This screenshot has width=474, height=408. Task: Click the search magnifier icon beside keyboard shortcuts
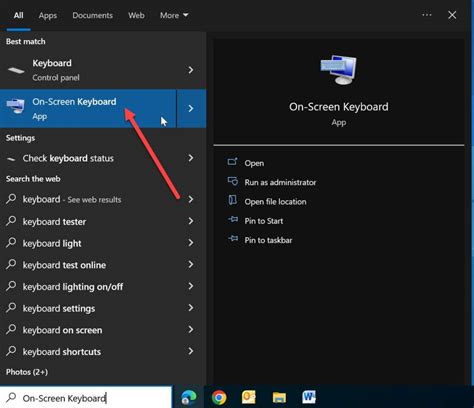pyautogui.click(x=11, y=351)
